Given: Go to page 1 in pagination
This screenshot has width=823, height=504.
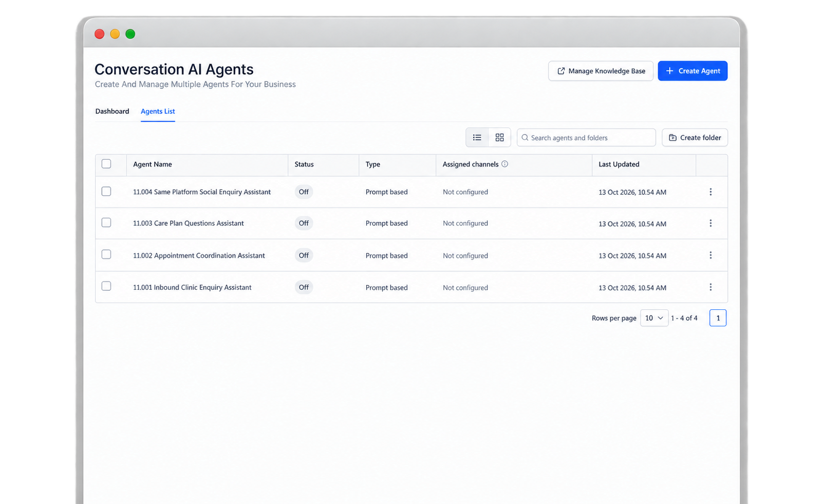Looking at the screenshot, I should click(x=718, y=318).
